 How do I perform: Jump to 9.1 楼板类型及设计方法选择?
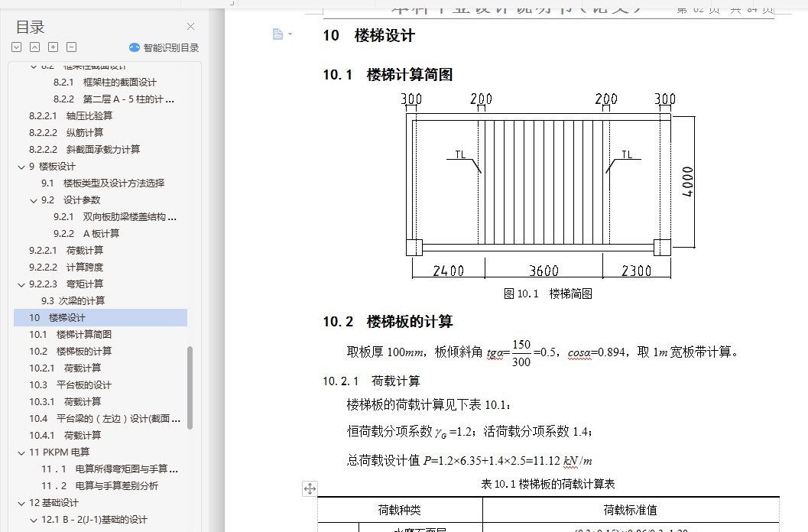coord(103,183)
